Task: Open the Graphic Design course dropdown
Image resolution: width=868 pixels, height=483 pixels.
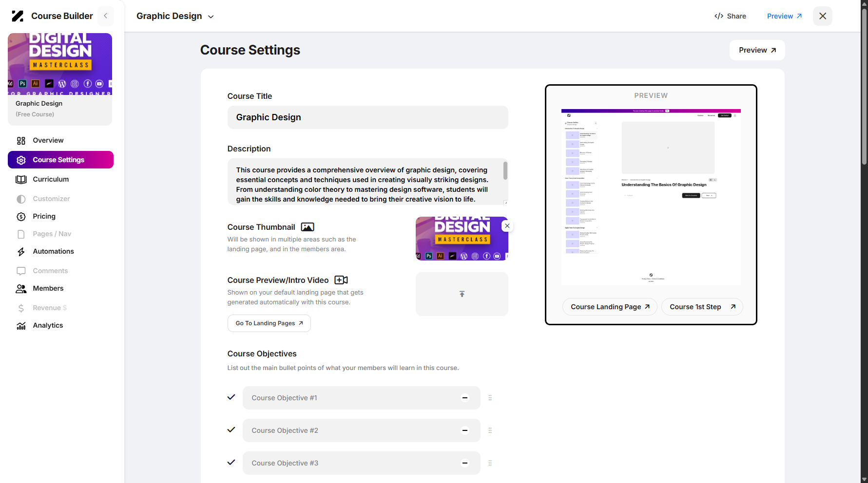Action: click(x=175, y=16)
